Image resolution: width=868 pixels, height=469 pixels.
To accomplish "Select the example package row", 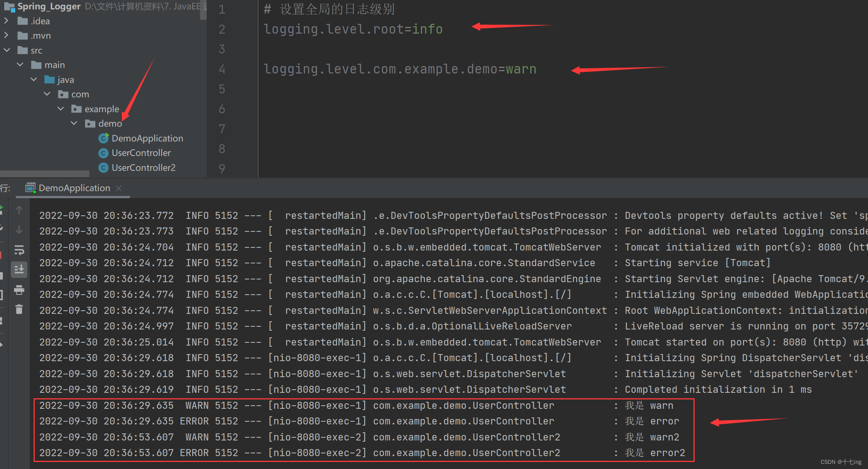I will pos(102,109).
